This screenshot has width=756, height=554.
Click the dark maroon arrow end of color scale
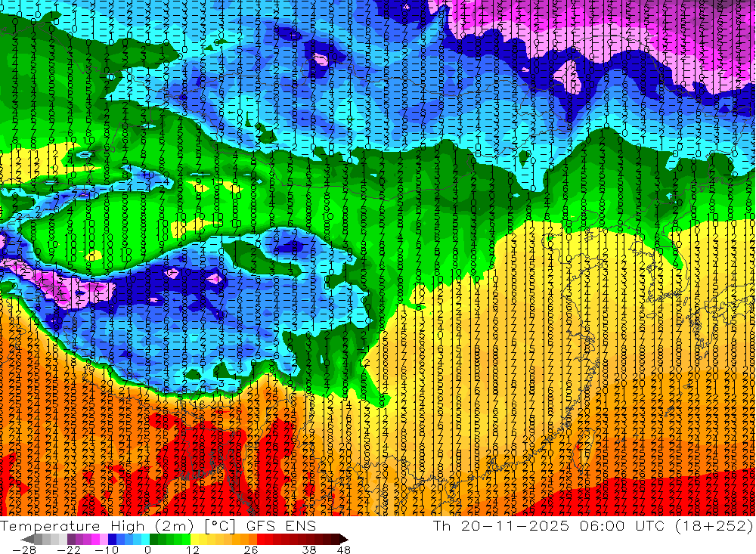pyautogui.click(x=342, y=539)
